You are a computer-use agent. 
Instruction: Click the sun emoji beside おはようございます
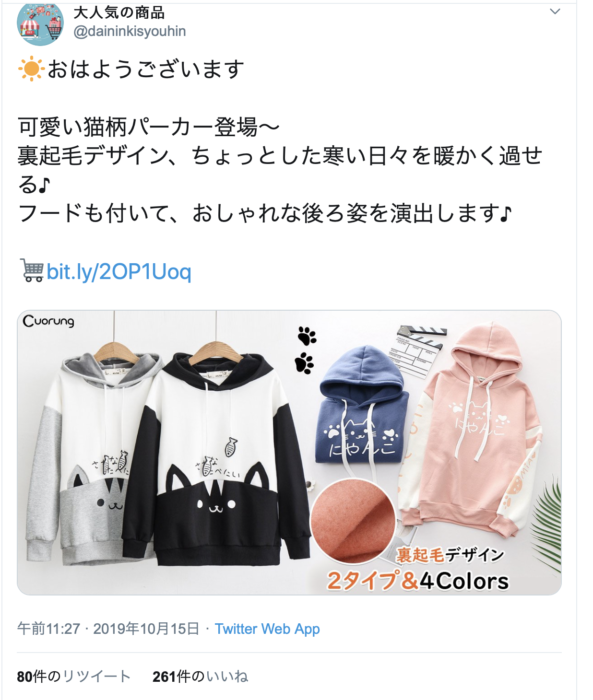[x=31, y=70]
